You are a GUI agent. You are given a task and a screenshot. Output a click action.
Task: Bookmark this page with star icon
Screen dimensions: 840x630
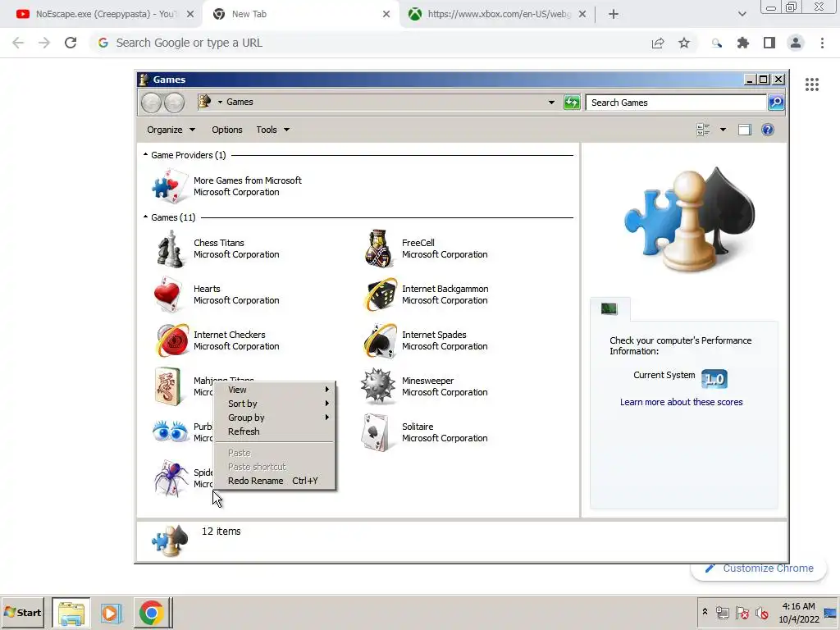click(x=684, y=43)
